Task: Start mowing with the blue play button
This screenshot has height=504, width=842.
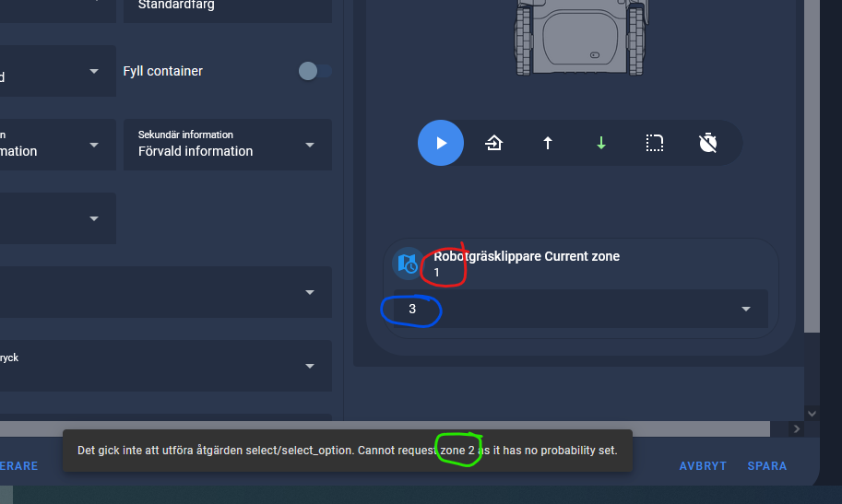Action: point(440,143)
